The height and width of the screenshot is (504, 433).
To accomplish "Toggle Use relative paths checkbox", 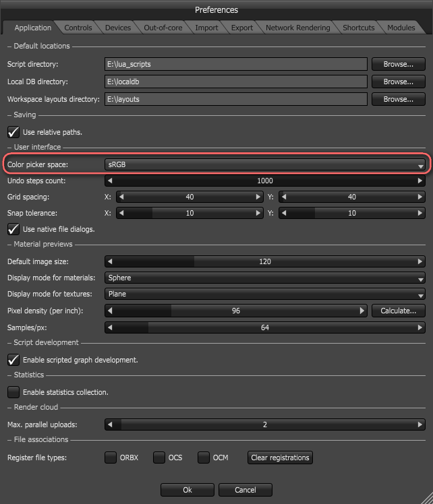I will click(x=13, y=132).
